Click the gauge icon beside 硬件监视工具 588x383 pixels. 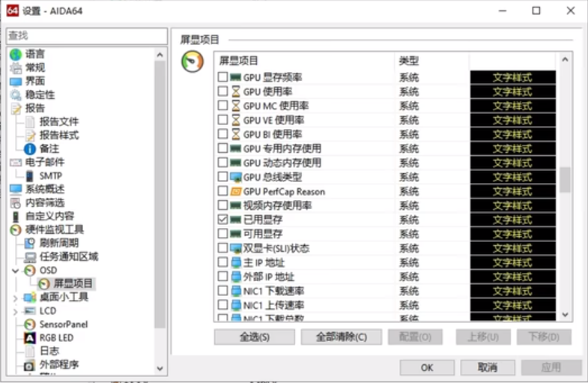[x=16, y=230]
